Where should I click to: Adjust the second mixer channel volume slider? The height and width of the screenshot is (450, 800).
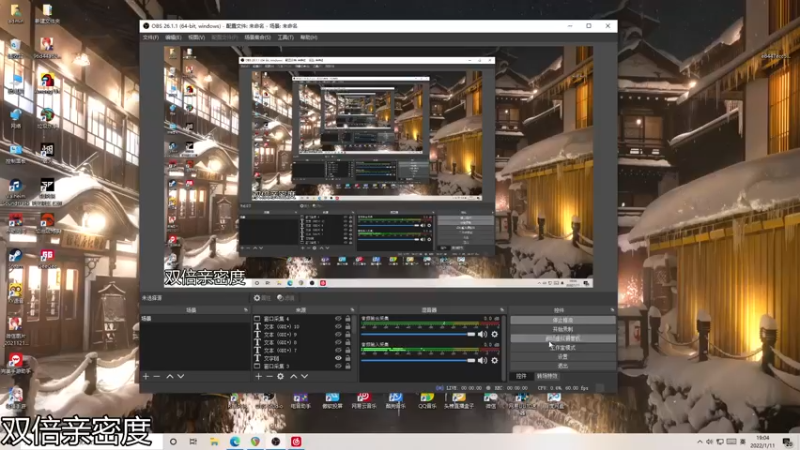coord(418,360)
